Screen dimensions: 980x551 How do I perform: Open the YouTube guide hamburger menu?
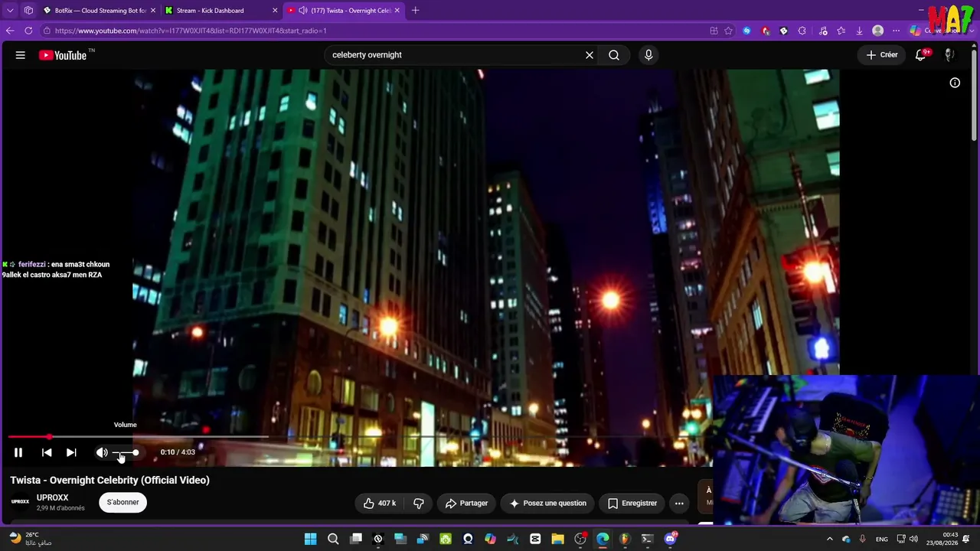click(x=21, y=55)
